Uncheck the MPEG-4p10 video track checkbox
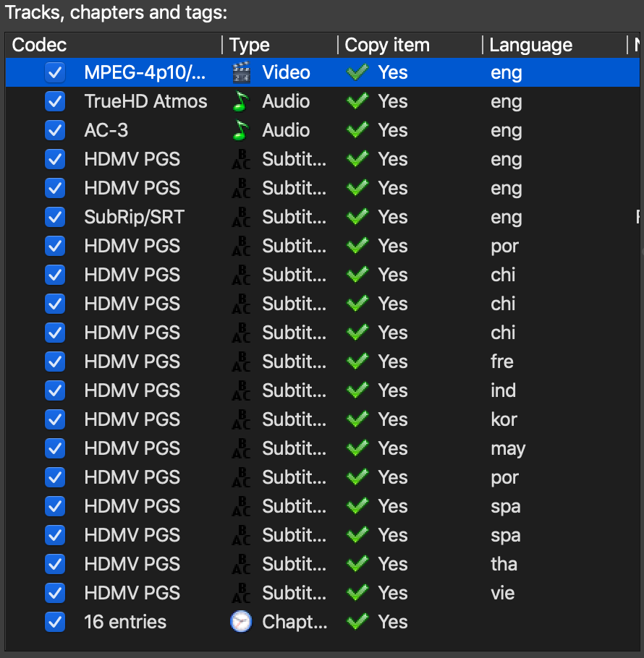This screenshot has height=658, width=644. (55, 72)
